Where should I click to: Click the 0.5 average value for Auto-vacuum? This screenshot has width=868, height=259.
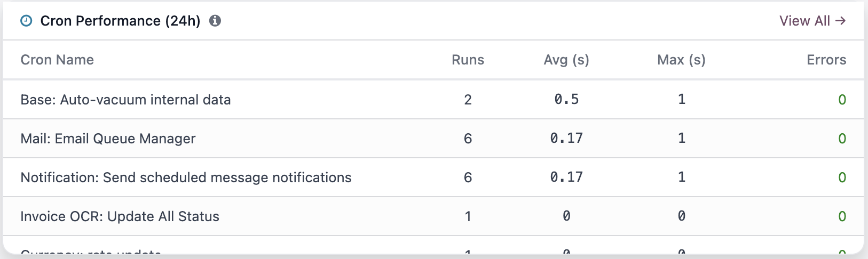coord(566,100)
